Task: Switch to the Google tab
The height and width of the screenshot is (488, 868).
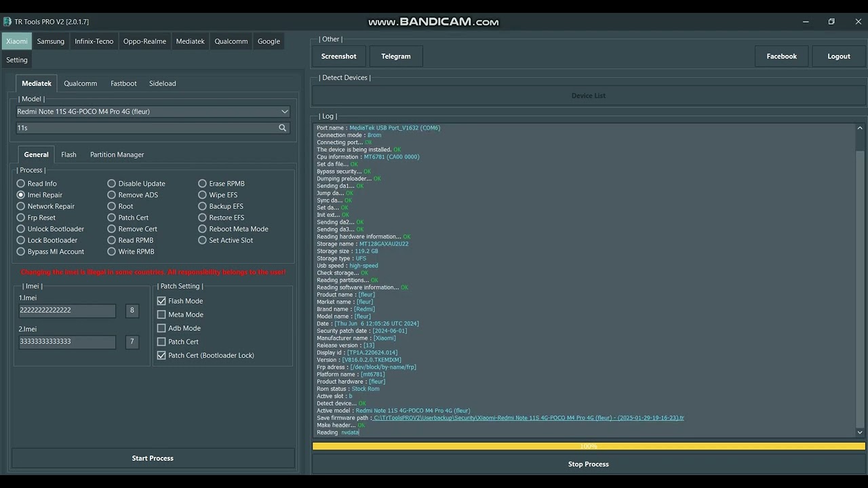Action: pyautogui.click(x=269, y=41)
